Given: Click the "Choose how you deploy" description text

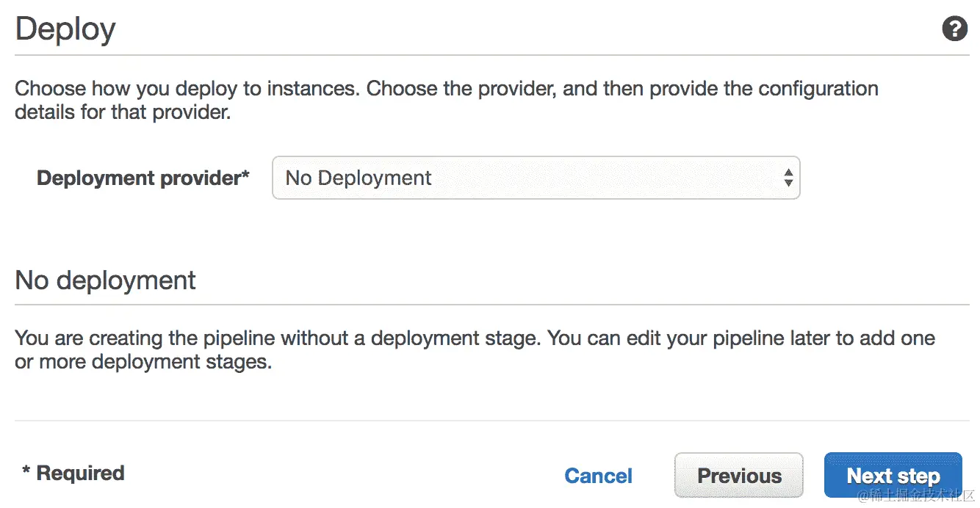Looking at the screenshot, I should pos(446,90).
